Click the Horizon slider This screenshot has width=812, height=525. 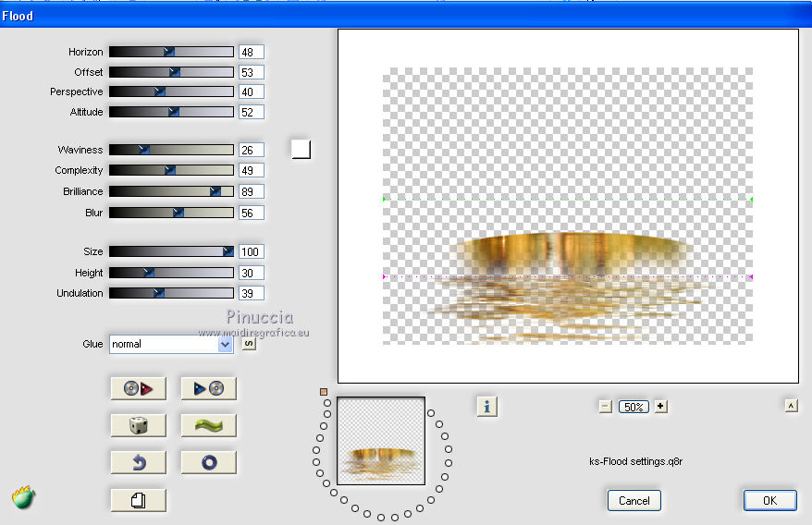(x=171, y=52)
